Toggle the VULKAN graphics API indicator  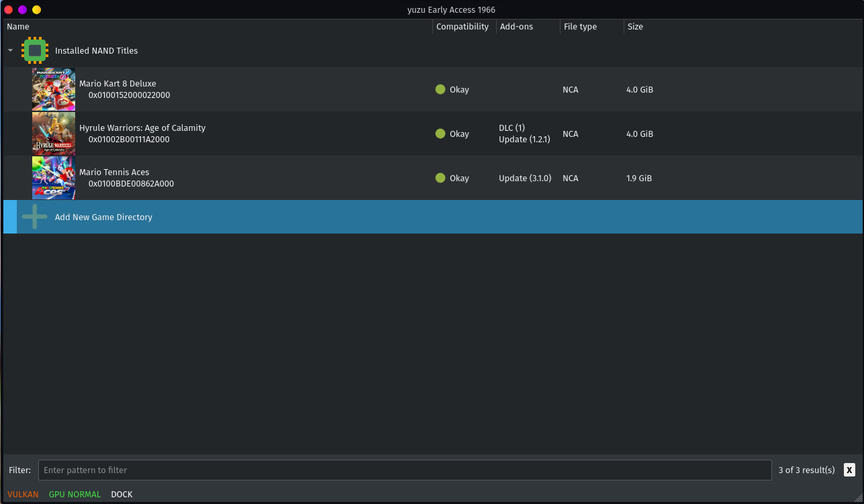[23, 495]
